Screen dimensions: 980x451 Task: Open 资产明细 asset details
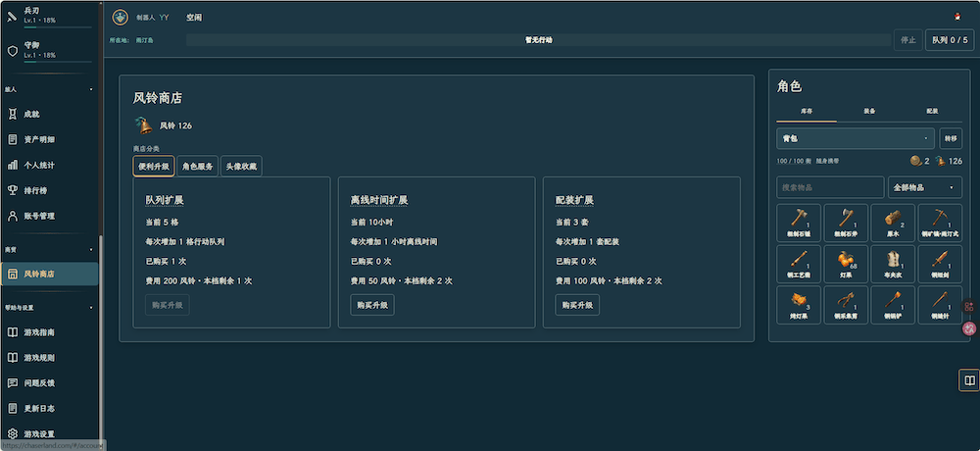[x=49, y=139]
